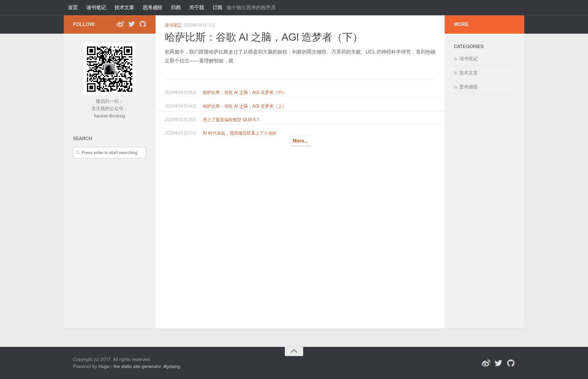Open Twitter profile from the FOLLOW bar

pyautogui.click(x=132, y=24)
